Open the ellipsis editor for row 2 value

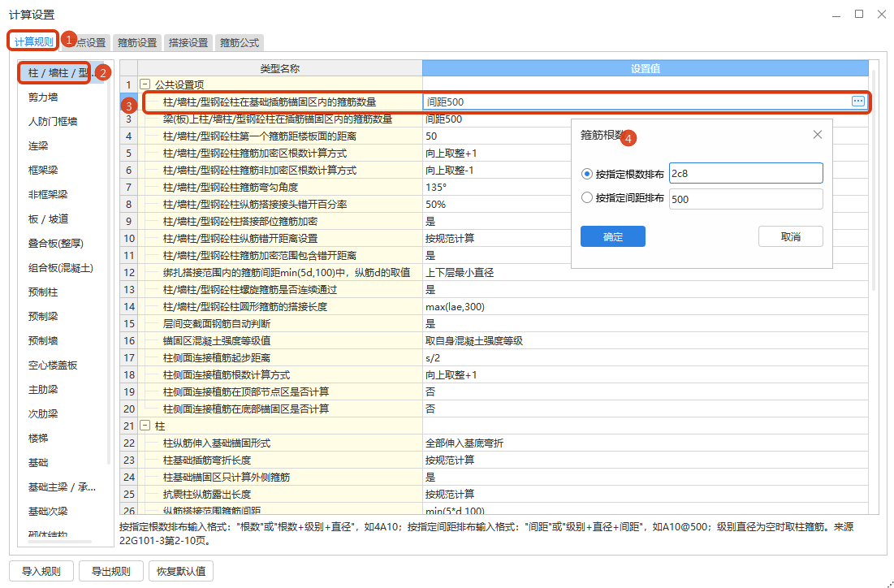tap(857, 102)
